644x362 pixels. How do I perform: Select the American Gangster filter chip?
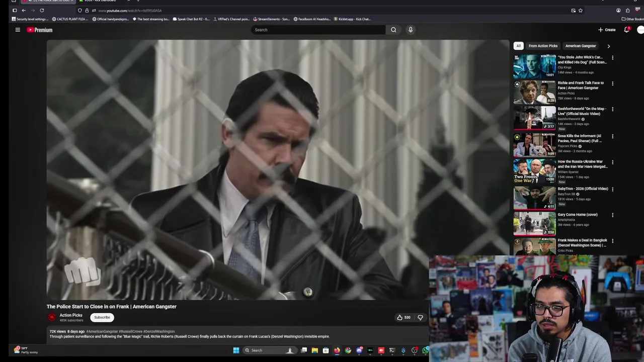pyautogui.click(x=580, y=46)
